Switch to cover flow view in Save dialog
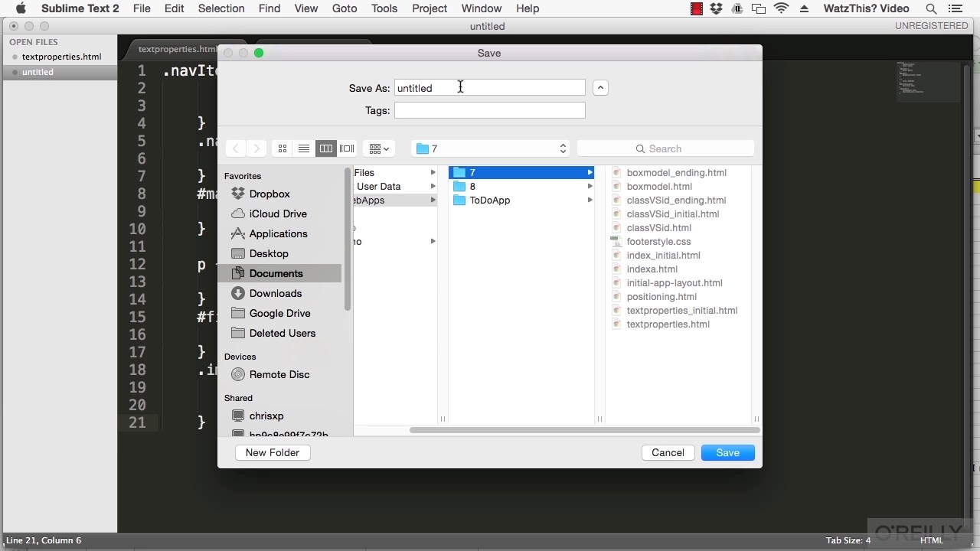The height and width of the screenshot is (551, 980). tap(347, 148)
